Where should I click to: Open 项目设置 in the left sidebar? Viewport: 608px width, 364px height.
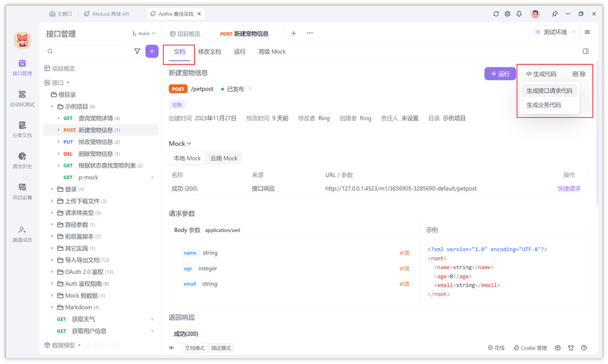22,191
